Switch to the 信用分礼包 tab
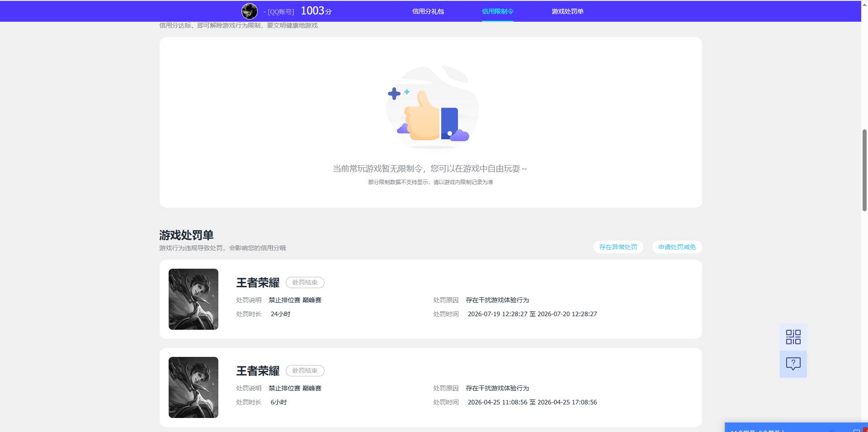 [428, 11]
